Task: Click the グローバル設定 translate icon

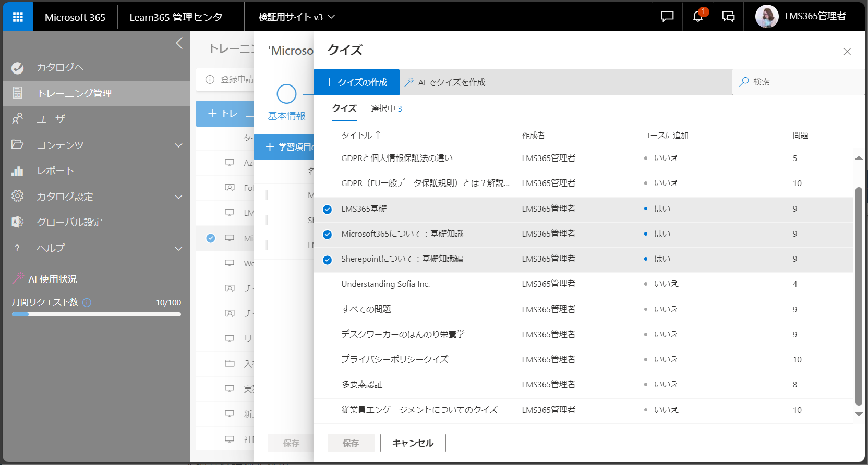Action: tap(18, 222)
